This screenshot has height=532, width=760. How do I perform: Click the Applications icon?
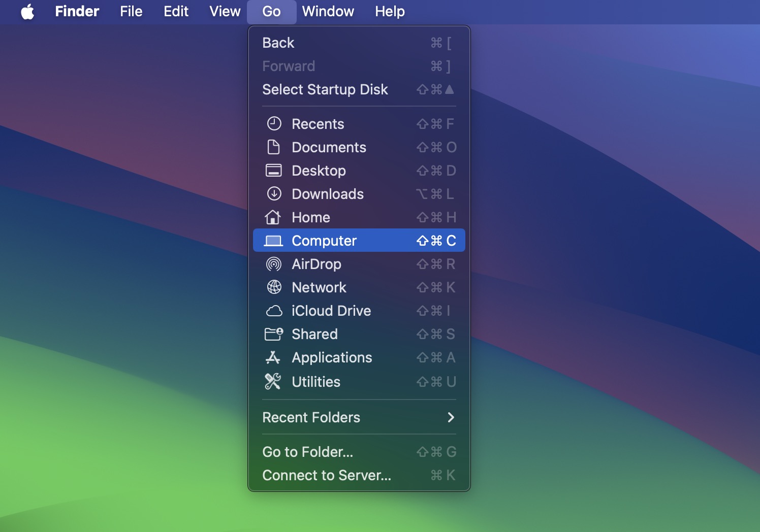pos(273,357)
